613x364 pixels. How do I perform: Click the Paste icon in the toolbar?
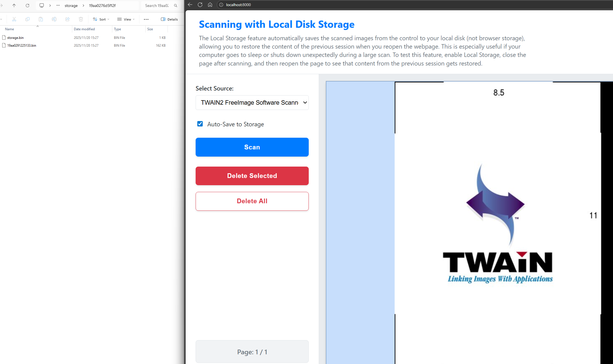pyautogui.click(x=41, y=19)
